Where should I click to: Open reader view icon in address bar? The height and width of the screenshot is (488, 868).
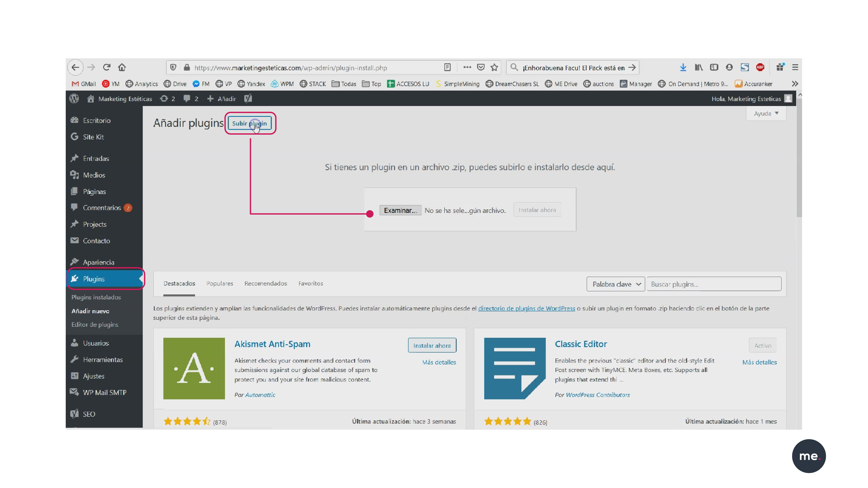pos(447,67)
